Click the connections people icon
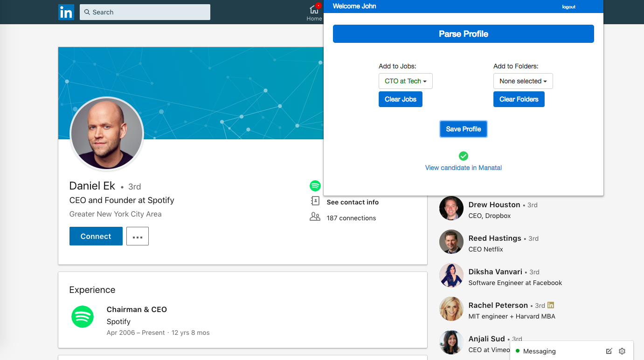The height and width of the screenshot is (360, 644). (x=315, y=217)
